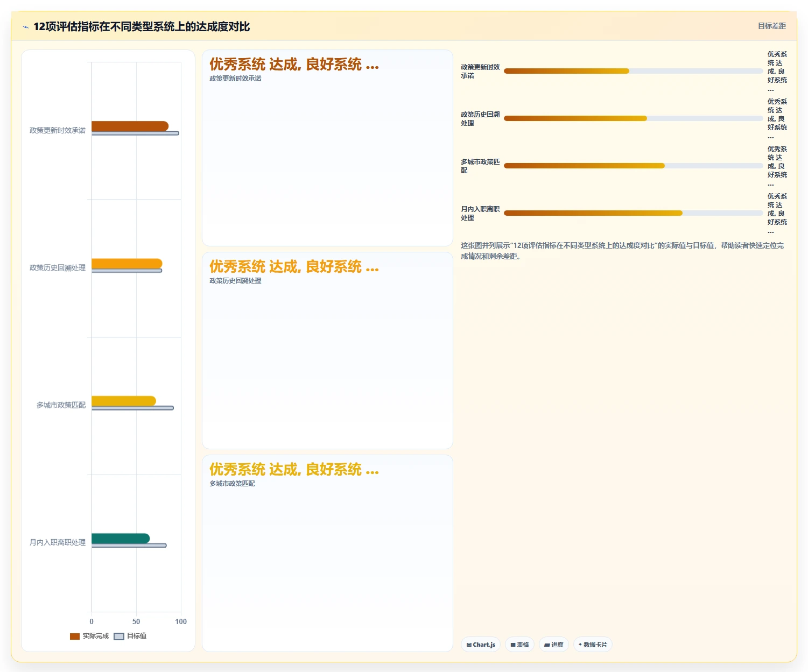Open the 政策更新时效承诺 data card
The image size is (808, 672).
327,148
